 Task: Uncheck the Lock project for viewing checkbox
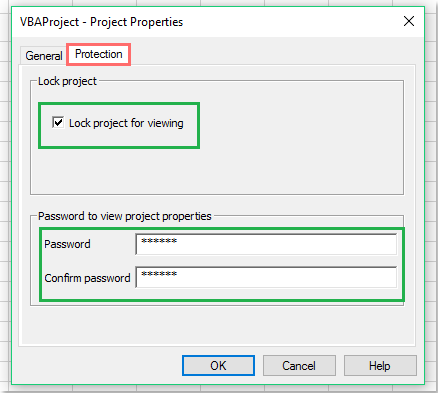(x=58, y=122)
